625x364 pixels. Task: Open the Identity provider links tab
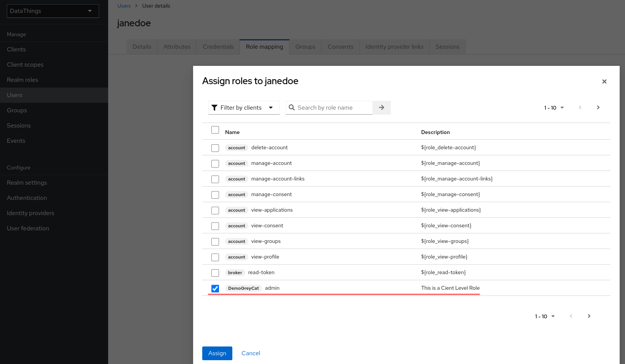[395, 47]
